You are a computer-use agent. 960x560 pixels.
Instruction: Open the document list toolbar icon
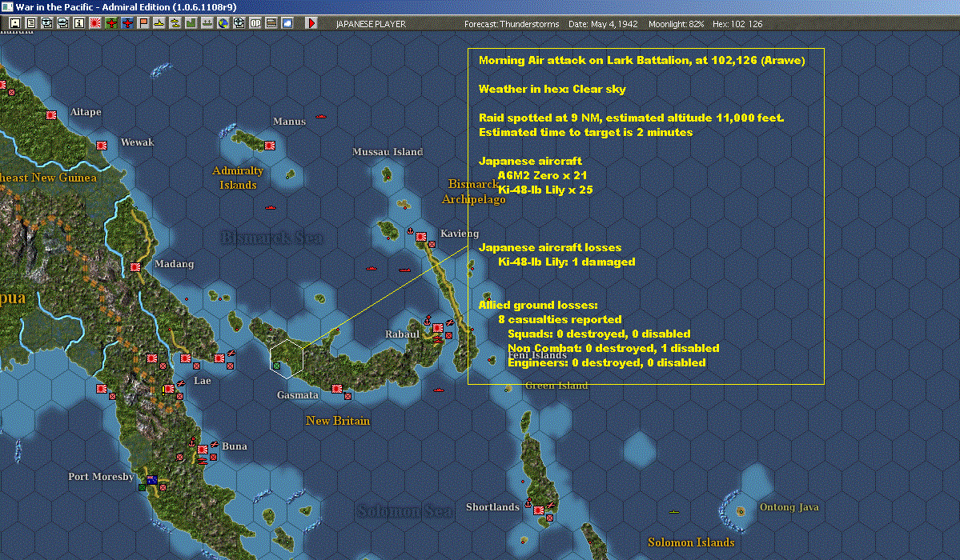pyautogui.click(x=31, y=23)
